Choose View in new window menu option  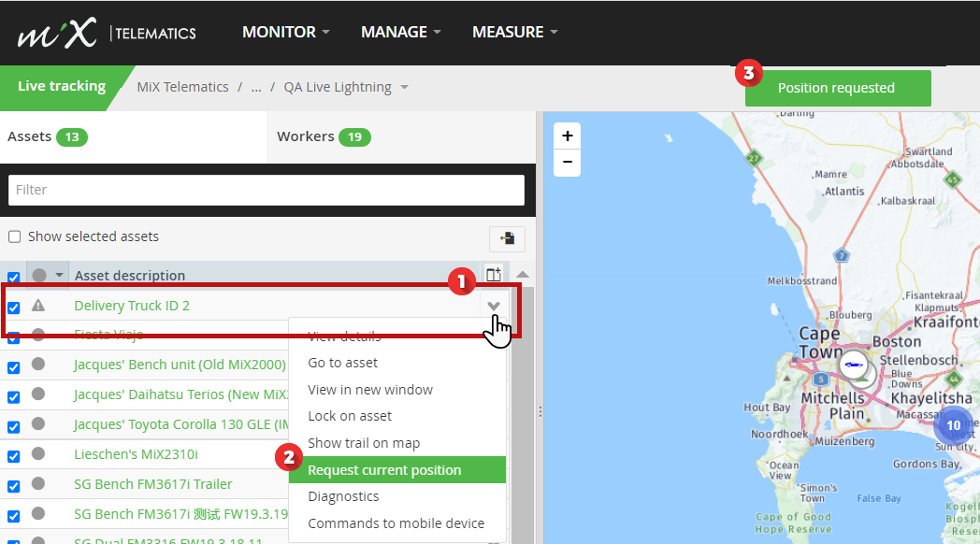tap(396, 390)
